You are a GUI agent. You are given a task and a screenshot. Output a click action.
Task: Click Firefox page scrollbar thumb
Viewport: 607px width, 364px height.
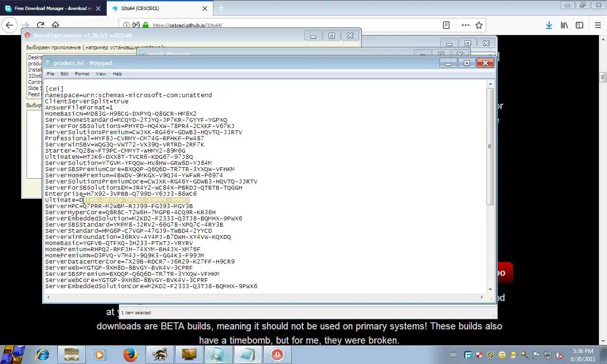[603, 77]
